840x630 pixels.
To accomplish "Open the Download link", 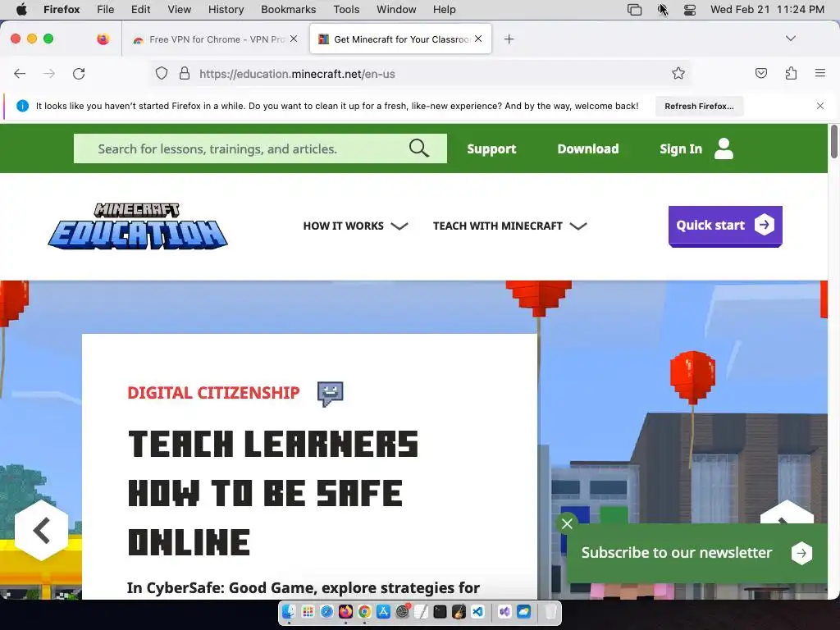I will point(587,149).
